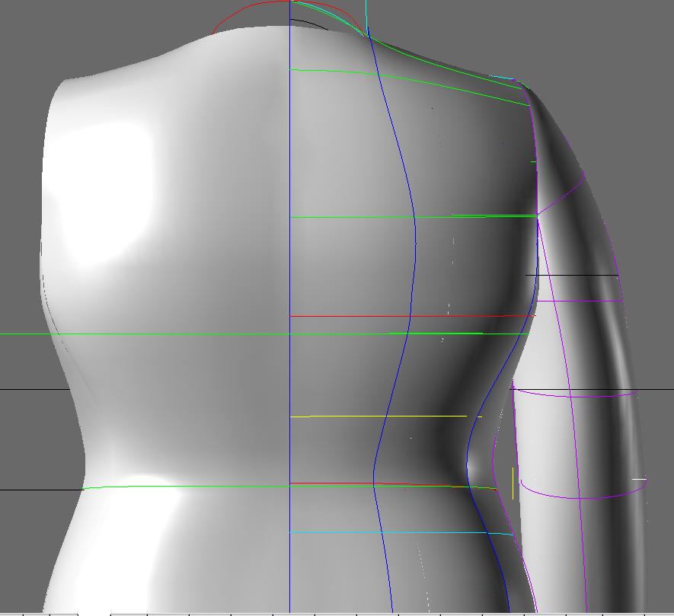674x616 pixels.
Task: Pick the red horizontal line above the long green line
Action: point(413,316)
